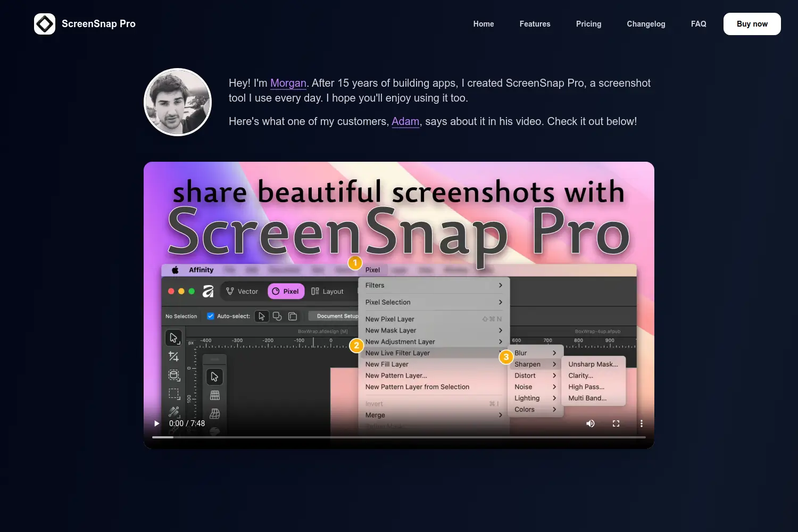Go to the Home nav link
Image resolution: width=798 pixels, height=532 pixels.
[x=484, y=24]
